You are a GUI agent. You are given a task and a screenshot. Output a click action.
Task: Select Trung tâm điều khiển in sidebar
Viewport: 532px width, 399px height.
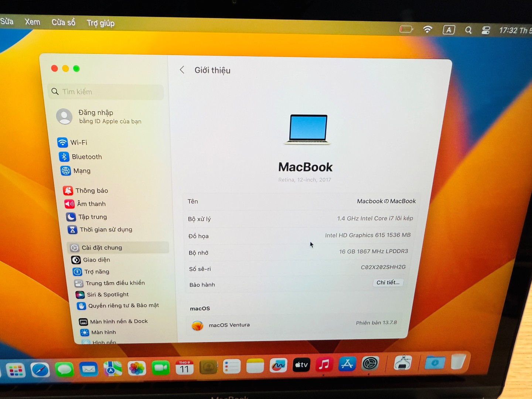tap(110, 283)
